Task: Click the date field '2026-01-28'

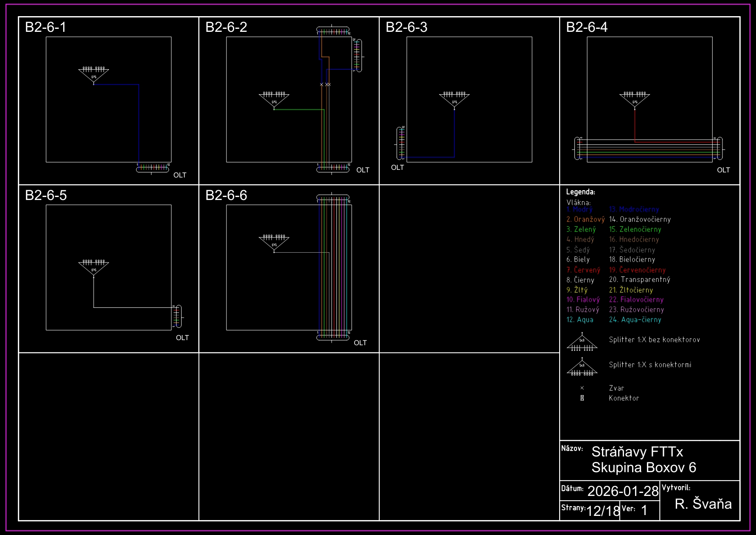Action: [x=622, y=491]
